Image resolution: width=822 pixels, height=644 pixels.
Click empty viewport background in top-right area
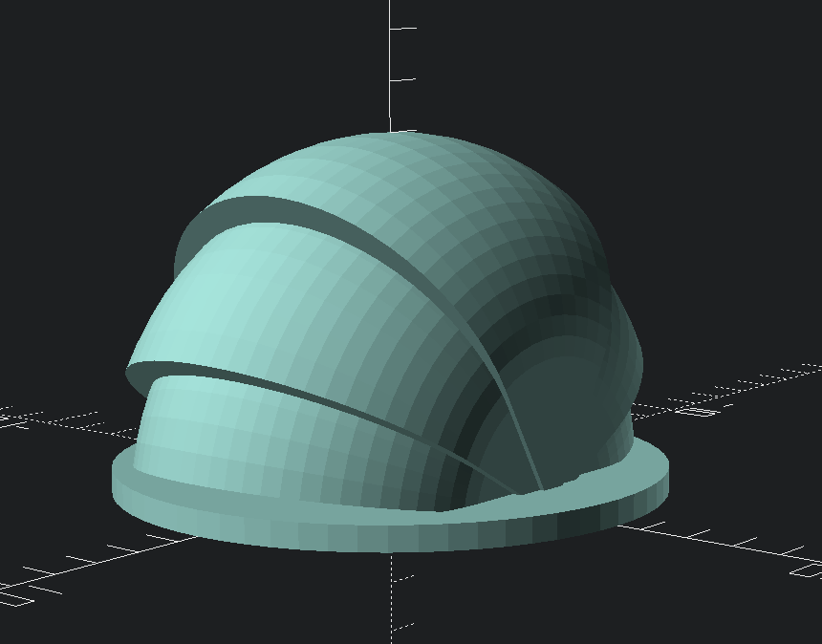[688, 96]
